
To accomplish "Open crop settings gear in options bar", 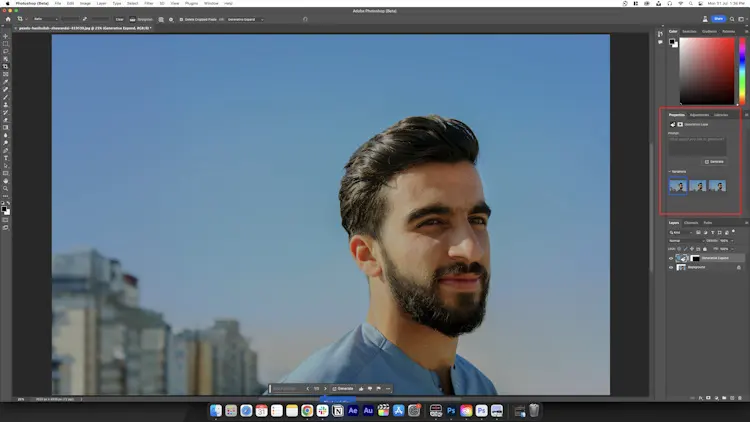I will point(171,20).
